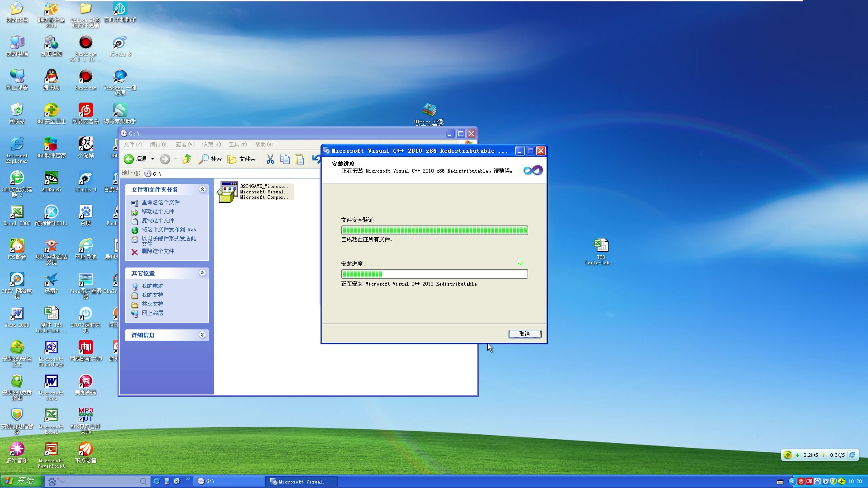Click the Forward arrow in Explorer toolbar
Viewport: 868px width, 488px height.
point(165,159)
